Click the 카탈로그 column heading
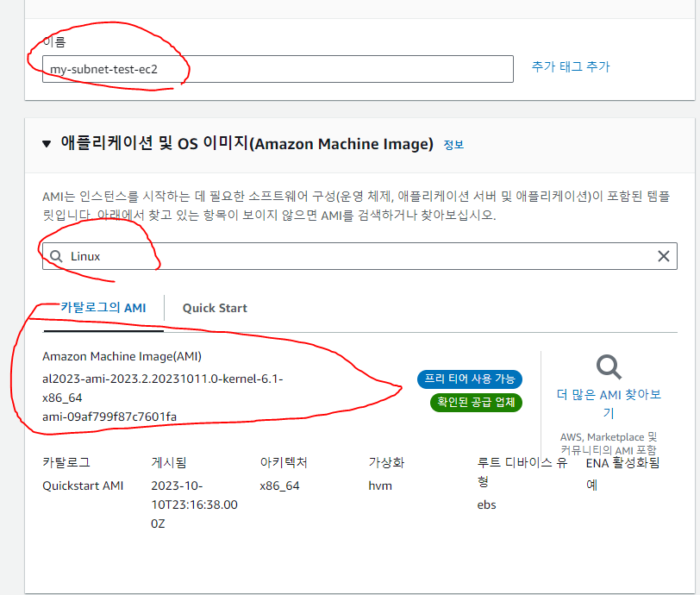Screen dimensions: 700x595 tap(66, 462)
